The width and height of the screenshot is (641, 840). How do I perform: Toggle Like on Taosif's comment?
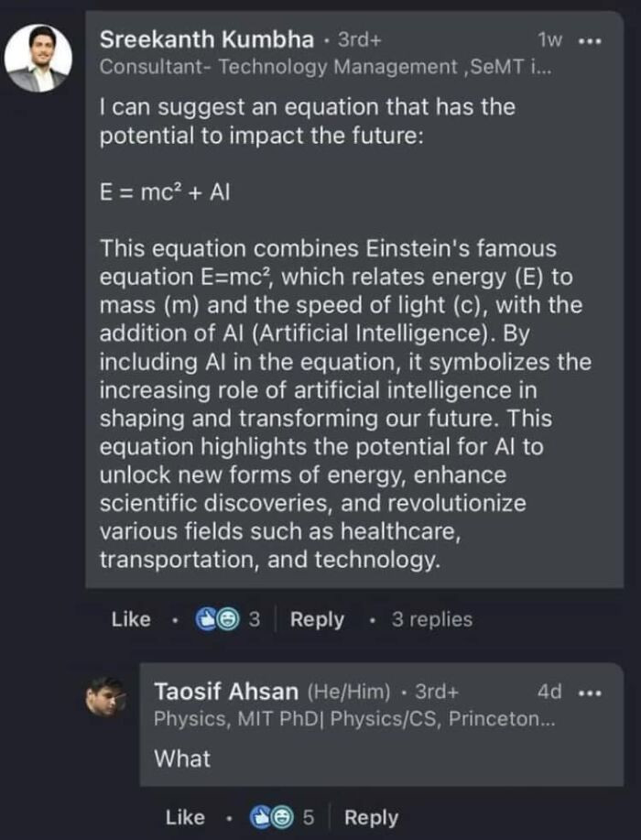click(185, 816)
